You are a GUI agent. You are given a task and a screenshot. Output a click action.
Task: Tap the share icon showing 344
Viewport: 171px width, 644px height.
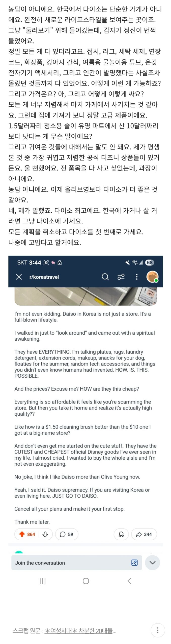point(145,534)
